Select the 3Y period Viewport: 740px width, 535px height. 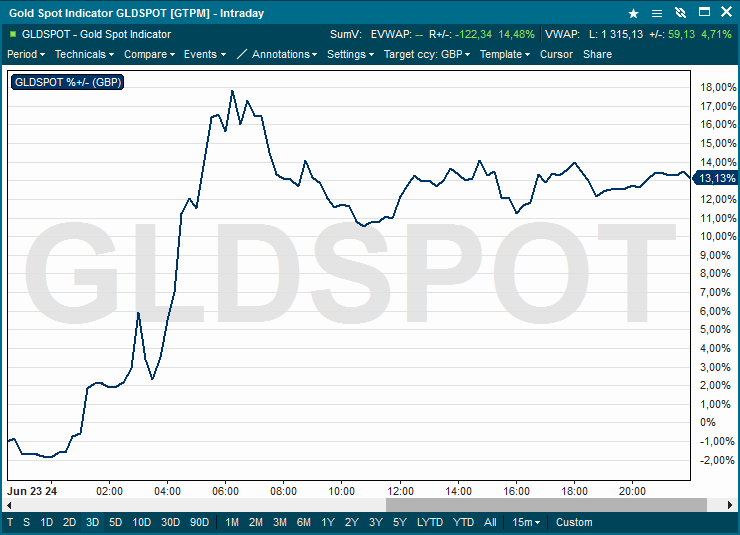pyautogui.click(x=376, y=522)
